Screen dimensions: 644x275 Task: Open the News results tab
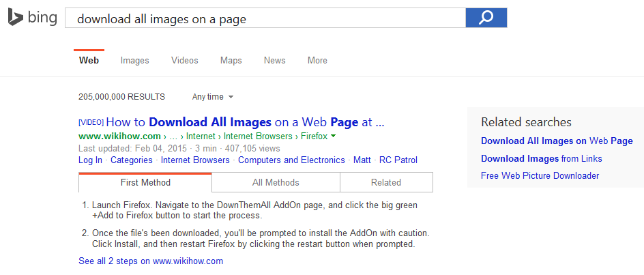click(274, 61)
